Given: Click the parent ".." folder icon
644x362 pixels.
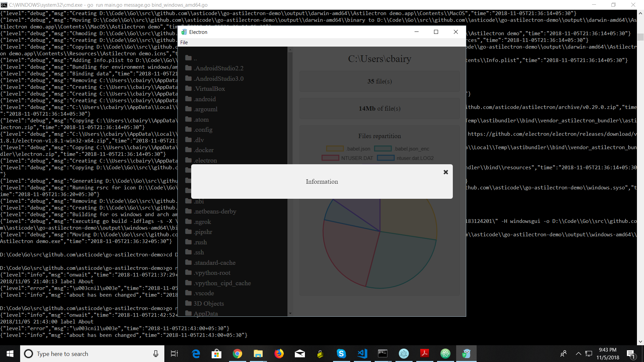Looking at the screenshot, I should click(x=188, y=58).
